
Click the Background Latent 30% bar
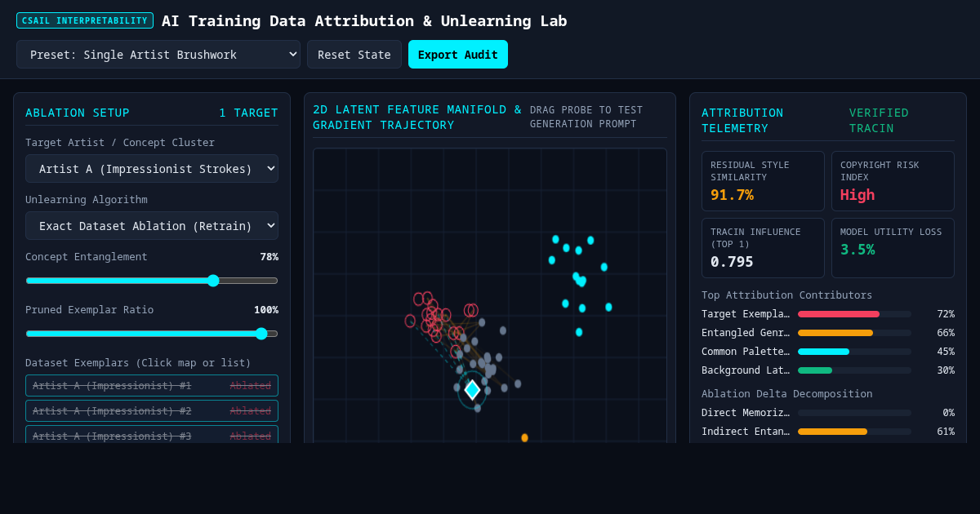coord(854,370)
